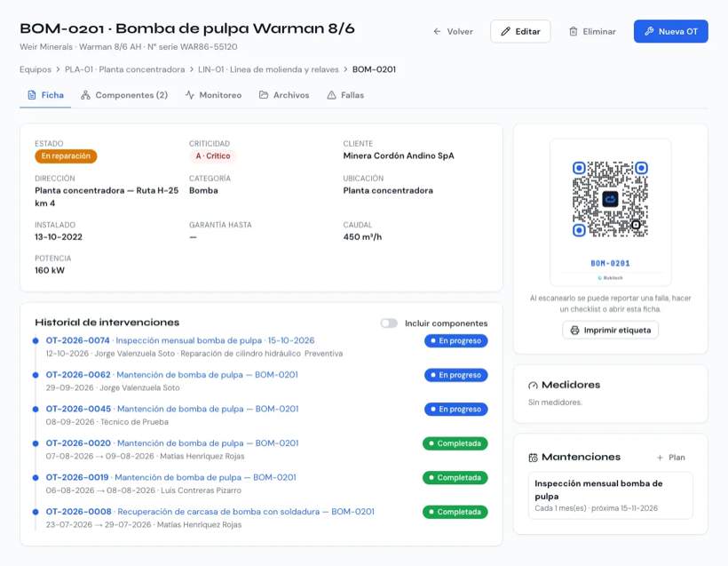The height and width of the screenshot is (566, 728).
Task: Click the Inspección mensual bomba de pulpa card
Action: pos(610,496)
